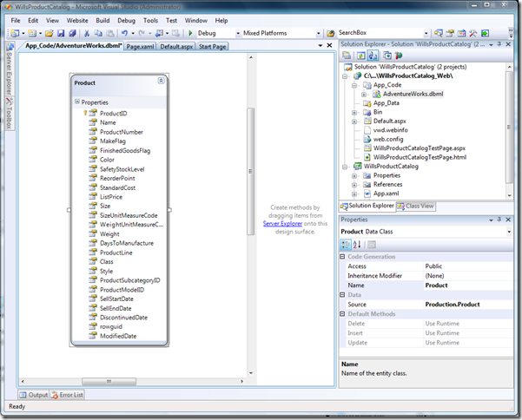
Task: Open the Tools menu
Action: 150,21
